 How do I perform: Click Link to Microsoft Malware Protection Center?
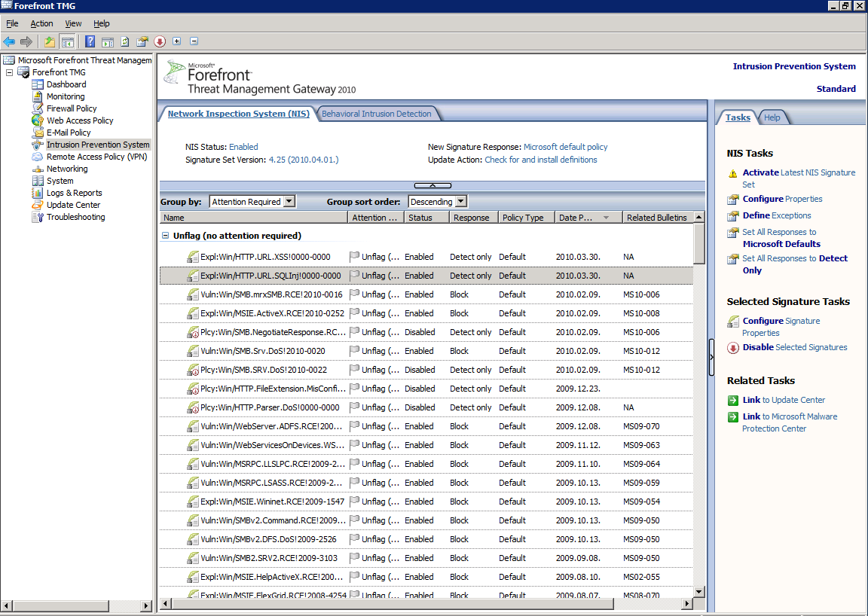[790, 422]
